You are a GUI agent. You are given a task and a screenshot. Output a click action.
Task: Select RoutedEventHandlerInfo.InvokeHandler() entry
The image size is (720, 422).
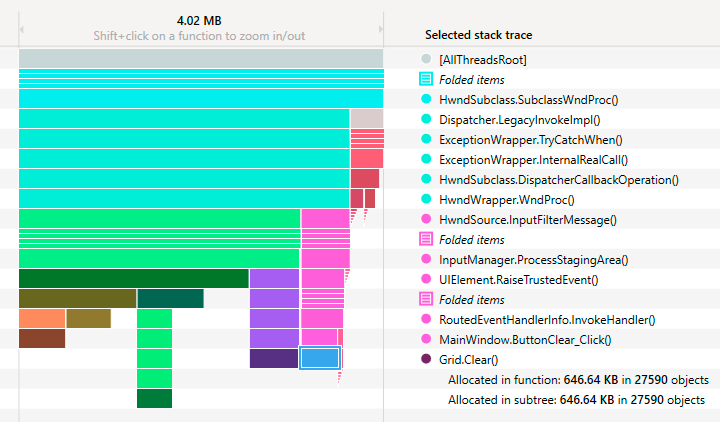(547, 320)
